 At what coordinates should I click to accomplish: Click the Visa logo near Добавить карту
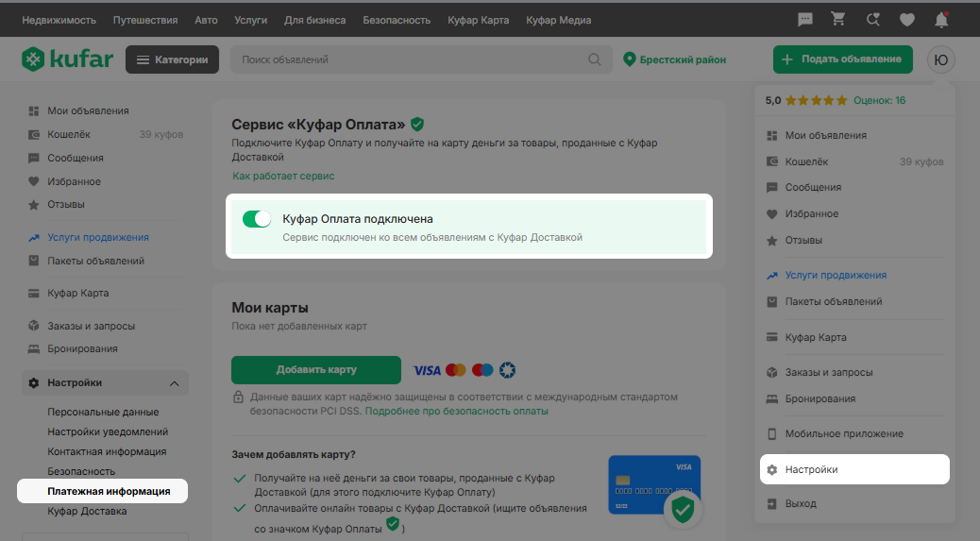click(427, 370)
